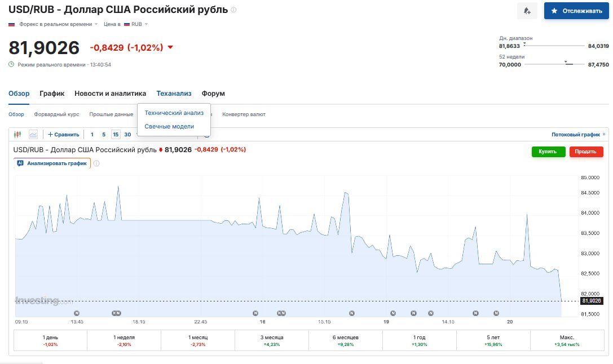Click the Отслеживать button
613x364 pixels.
pos(577,11)
